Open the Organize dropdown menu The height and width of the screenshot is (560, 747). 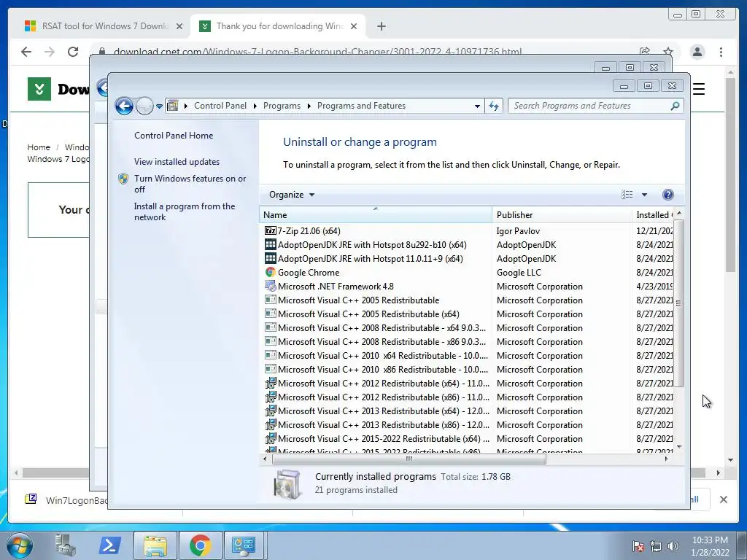[x=292, y=194]
